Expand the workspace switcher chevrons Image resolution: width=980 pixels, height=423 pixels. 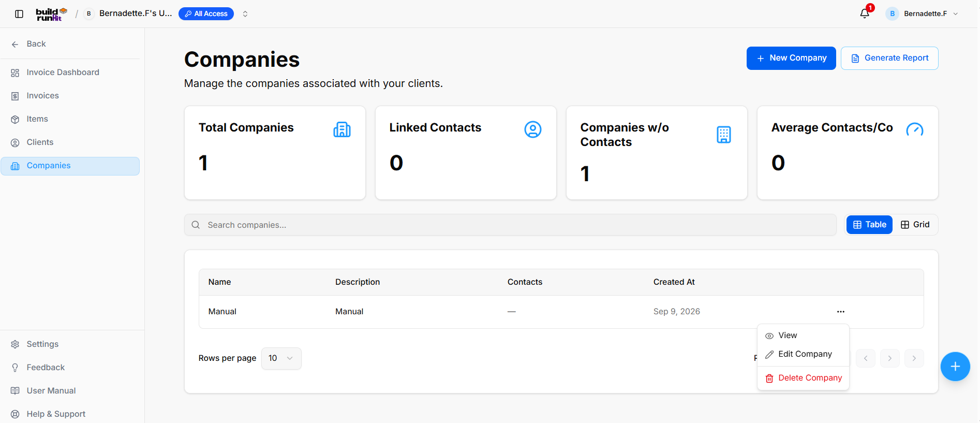(x=245, y=14)
